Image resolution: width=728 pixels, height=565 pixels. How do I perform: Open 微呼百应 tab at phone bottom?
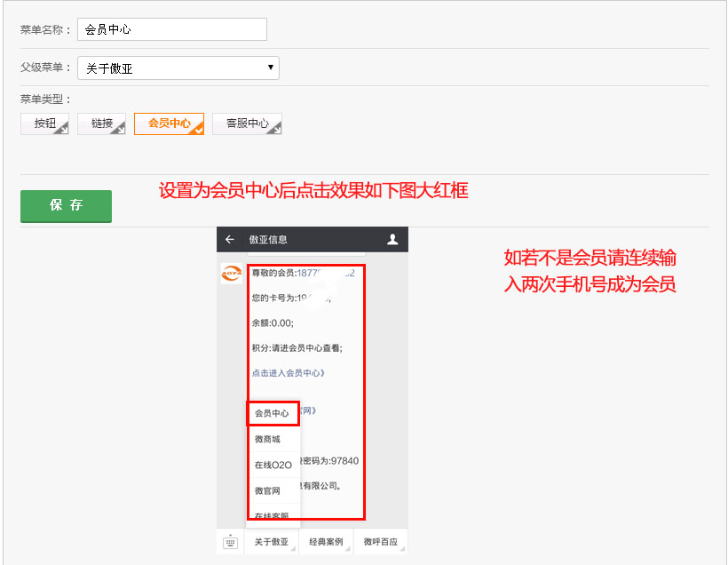point(380,542)
